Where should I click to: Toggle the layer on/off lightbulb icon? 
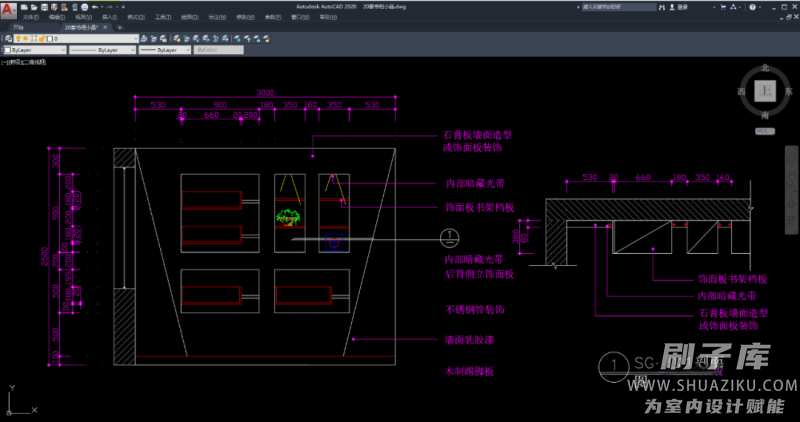pyautogui.click(x=18, y=38)
